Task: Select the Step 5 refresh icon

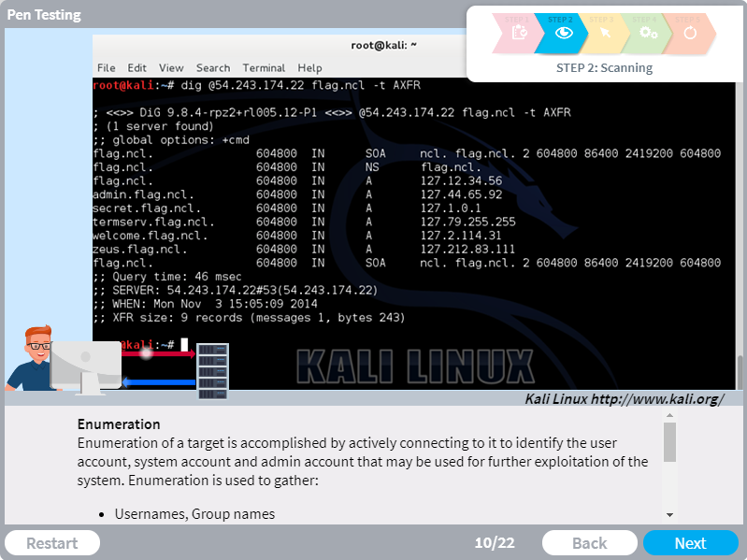Action: (x=690, y=33)
